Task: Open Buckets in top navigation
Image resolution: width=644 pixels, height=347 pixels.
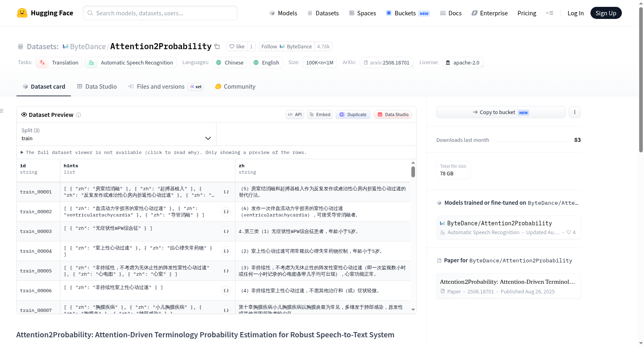Action: (x=408, y=13)
